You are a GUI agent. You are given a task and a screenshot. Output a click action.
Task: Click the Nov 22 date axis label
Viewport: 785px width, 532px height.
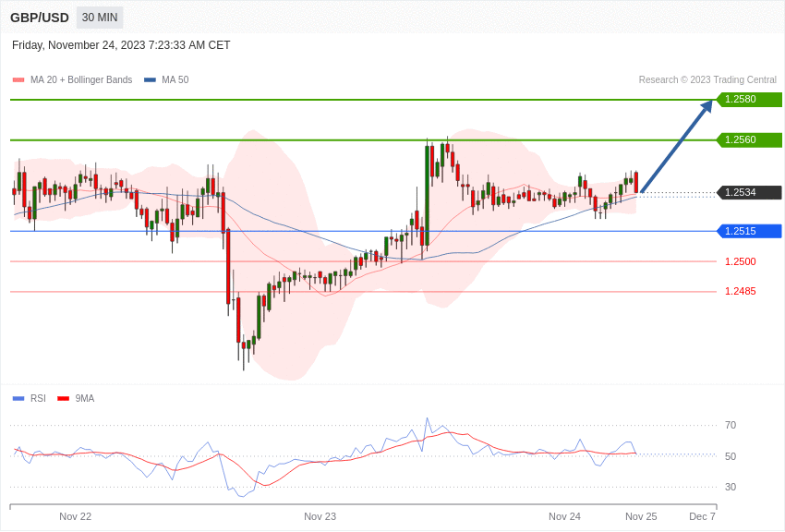tap(75, 516)
